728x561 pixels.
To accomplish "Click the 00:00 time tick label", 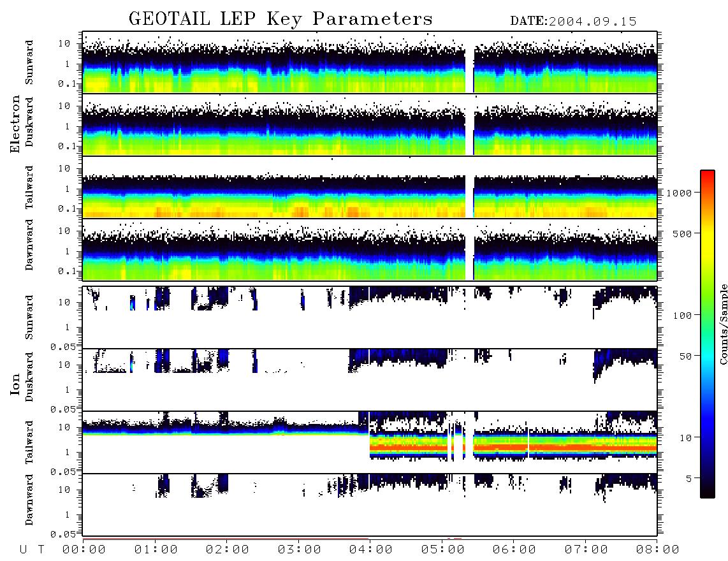I will click(84, 550).
